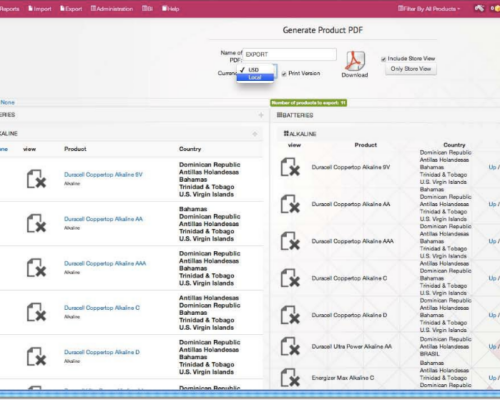Open the Reports menu
Image resolution: width=500 pixels, height=400 pixels.
pyautogui.click(x=9, y=9)
